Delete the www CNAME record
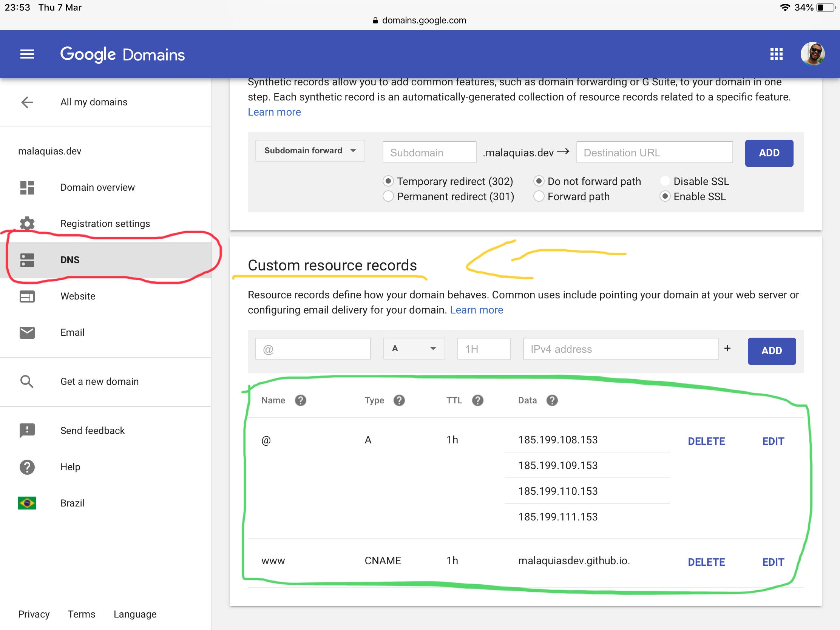This screenshot has height=630, width=840. point(706,562)
